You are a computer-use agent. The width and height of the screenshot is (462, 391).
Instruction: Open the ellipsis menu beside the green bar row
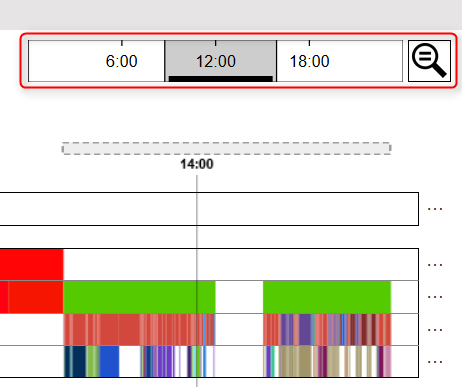click(x=435, y=297)
